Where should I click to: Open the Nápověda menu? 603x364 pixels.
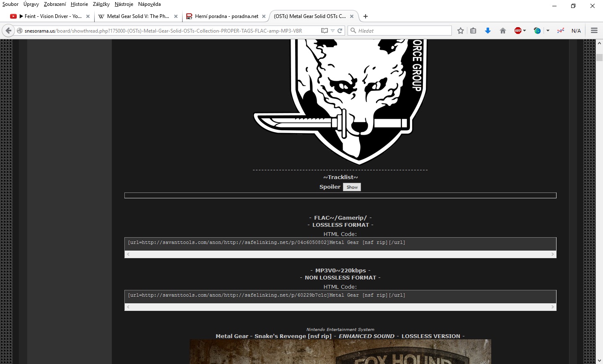click(149, 4)
